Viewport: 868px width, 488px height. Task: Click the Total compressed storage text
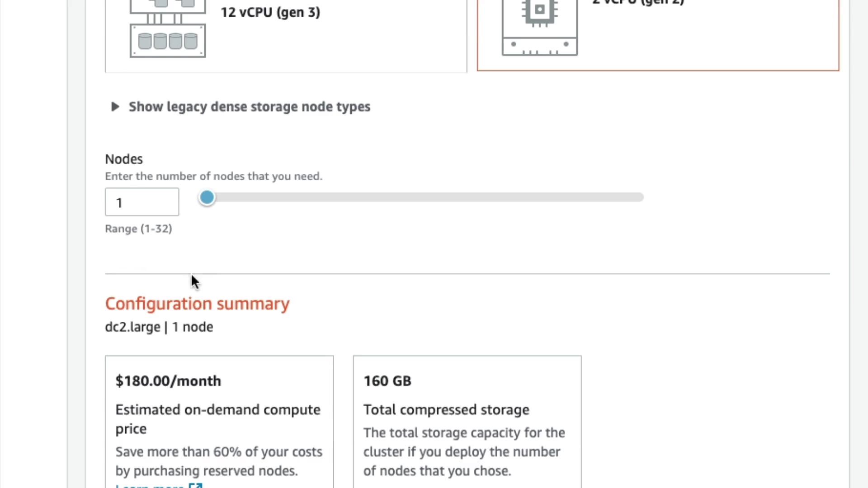click(x=446, y=409)
